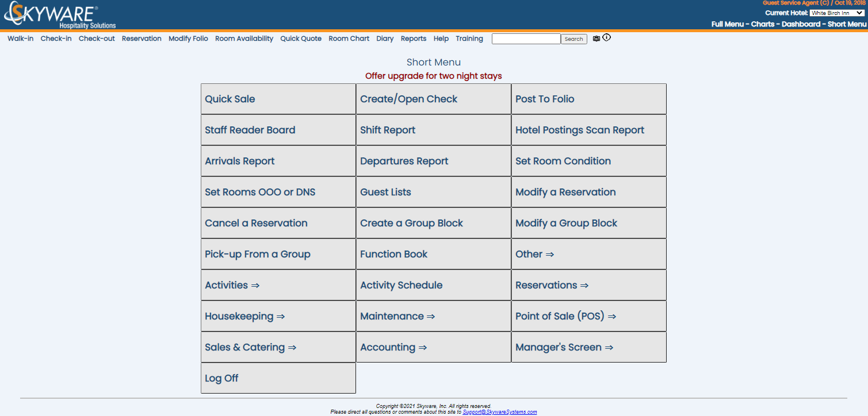Open the Shift Report tile

click(434, 130)
